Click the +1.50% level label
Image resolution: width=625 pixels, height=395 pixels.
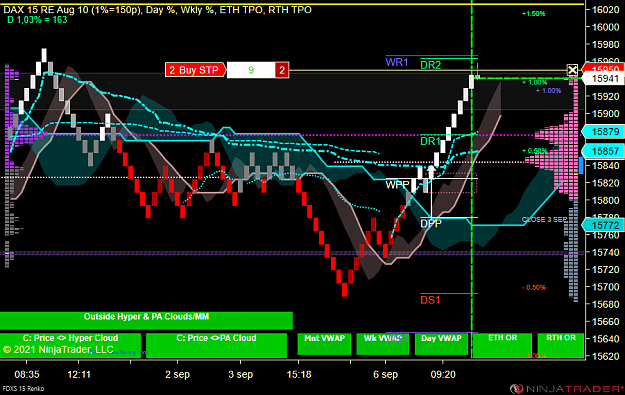pos(533,14)
